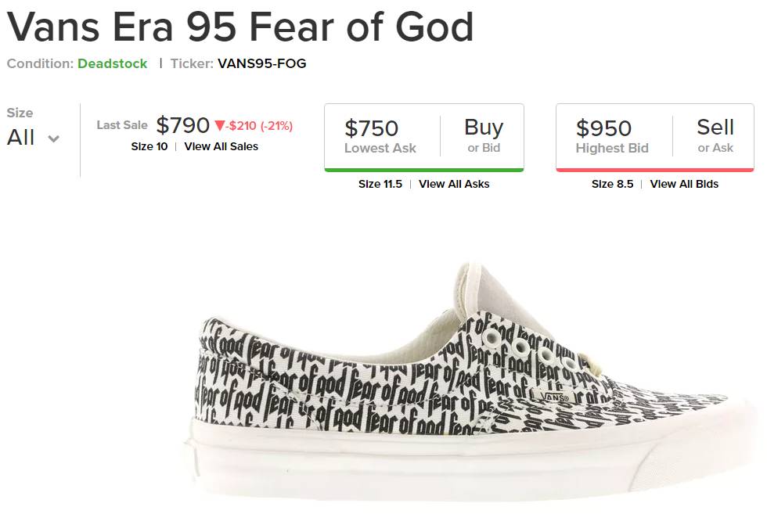Click the Last Sale label
Image resolution: width=767 pixels, height=532 pixels.
(122, 125)
